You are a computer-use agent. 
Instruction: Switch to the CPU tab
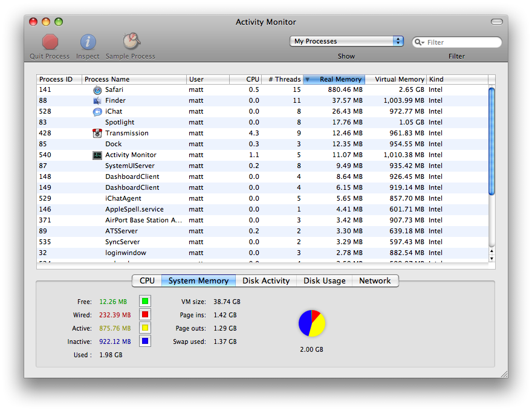pyautogui.click(x=147, y=281)
